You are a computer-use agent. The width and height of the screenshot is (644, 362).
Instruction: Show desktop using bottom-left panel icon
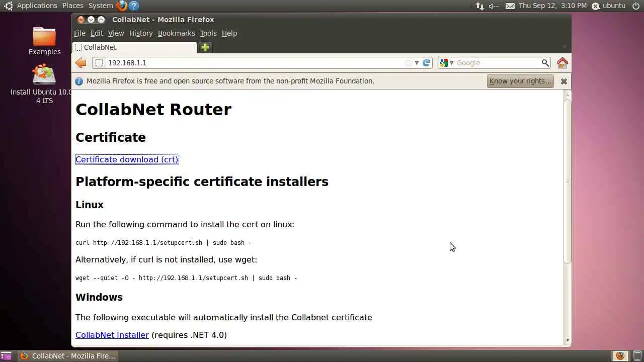click(6, 356)
